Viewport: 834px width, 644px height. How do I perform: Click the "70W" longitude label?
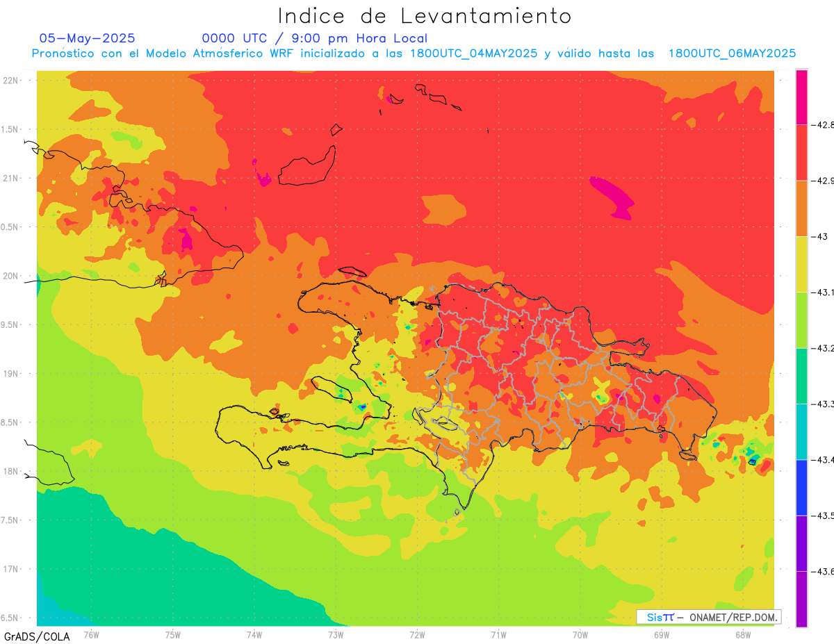click(x=580, y=634)
